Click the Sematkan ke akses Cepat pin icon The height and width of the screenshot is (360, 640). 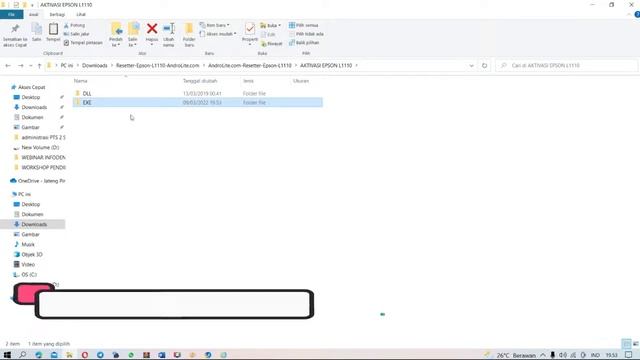point(15,29)
